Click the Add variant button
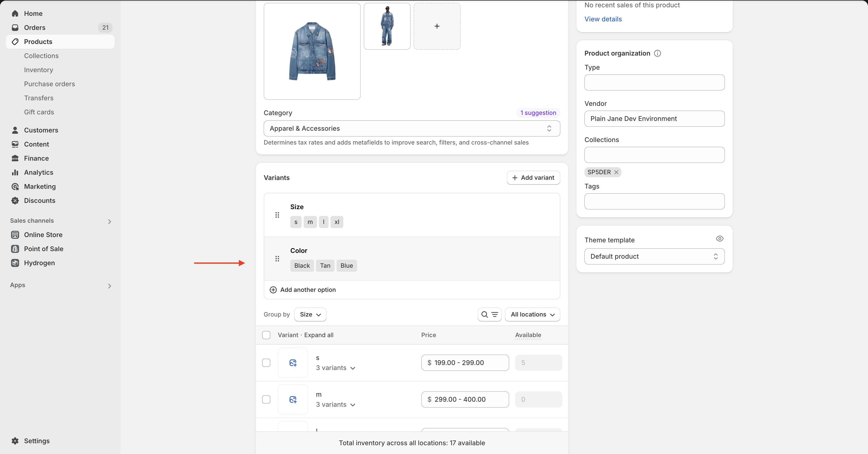Screen dimensions: 868x454 533,178
